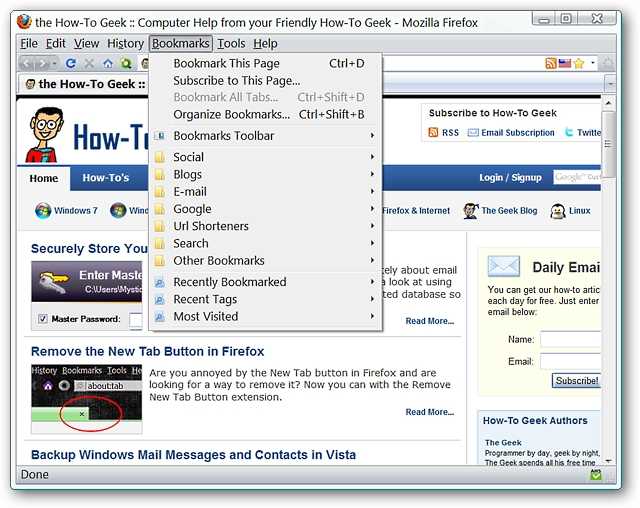Open the Firefox & Internet category link
The height and width of the screenshot is (508, 640).
click(x=416, y=211)
